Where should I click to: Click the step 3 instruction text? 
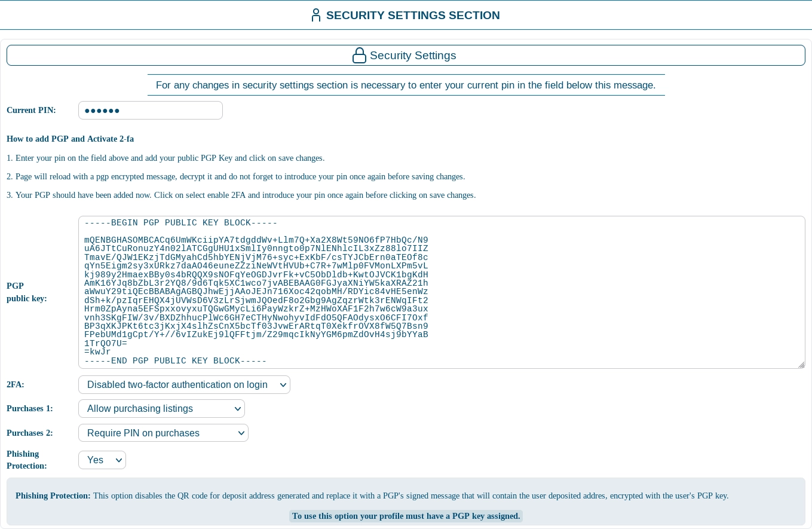(241, 195)
